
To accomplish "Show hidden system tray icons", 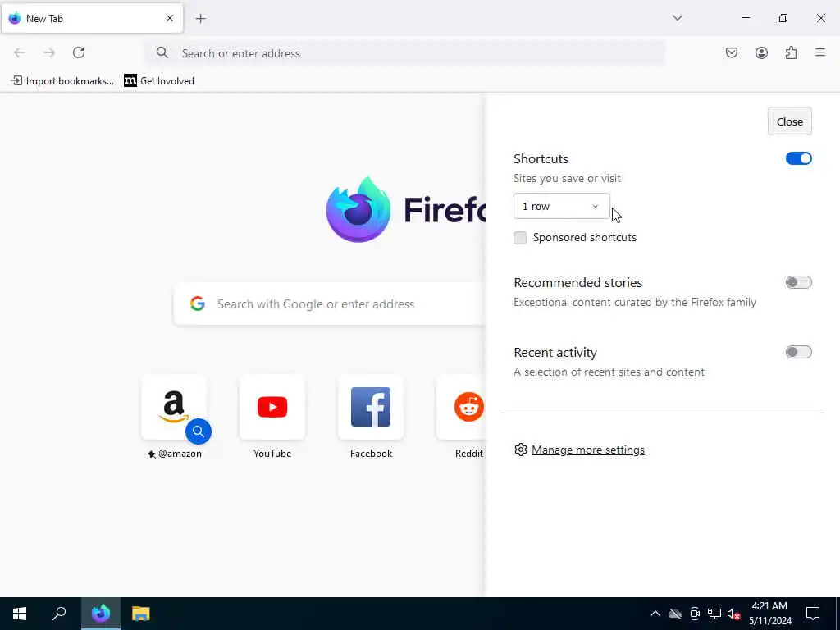I will 655,614.
